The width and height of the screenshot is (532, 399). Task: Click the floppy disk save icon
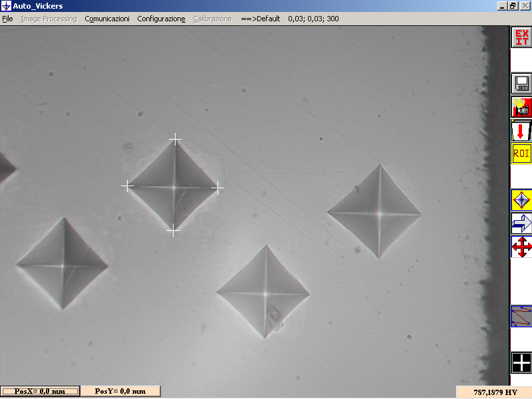coord(521,83)
